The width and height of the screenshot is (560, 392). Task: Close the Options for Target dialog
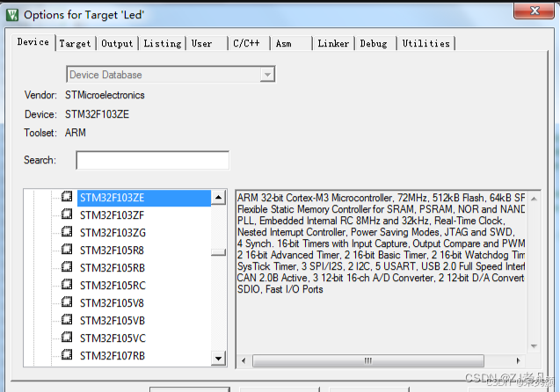click(x=535, y=11)
